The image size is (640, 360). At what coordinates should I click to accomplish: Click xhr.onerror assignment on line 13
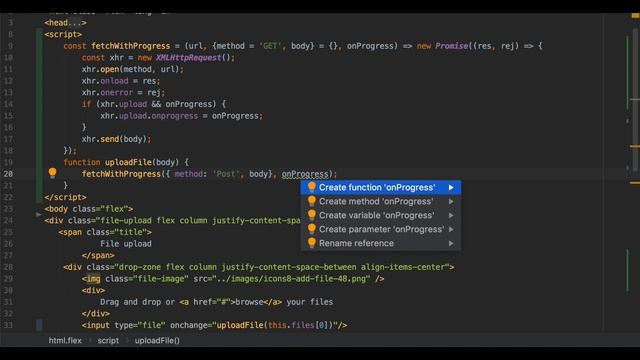pos(123,93)
